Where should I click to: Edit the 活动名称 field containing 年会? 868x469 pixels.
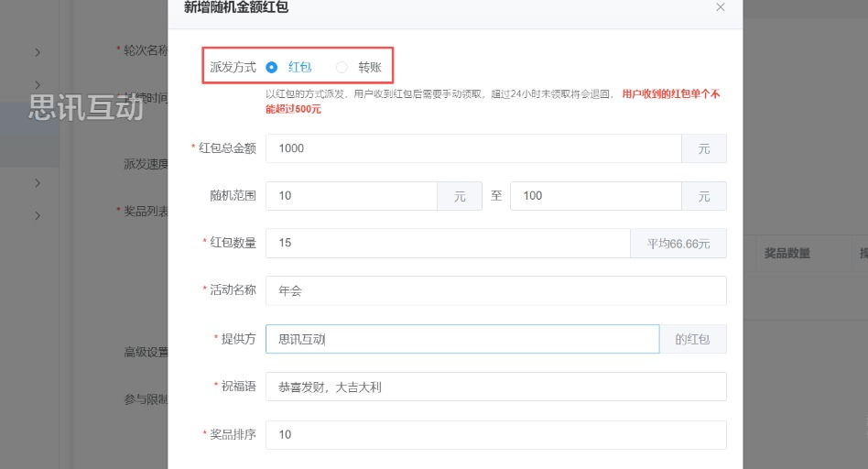494,291
